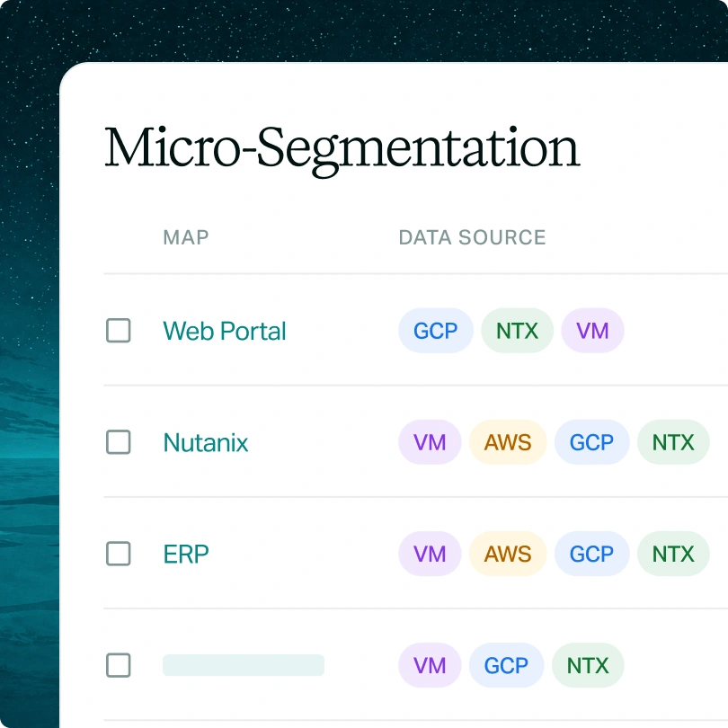Click the Micro-Segmentation page heading
The height and width of the screenshot is (728, 728).
[x=342, y=149]
